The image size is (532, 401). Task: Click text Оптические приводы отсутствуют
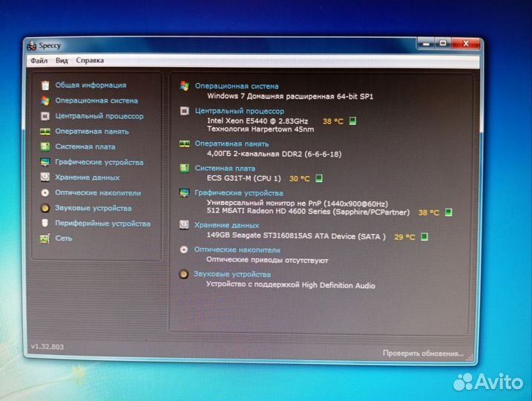pyautogui.click(x=267, y=260)
